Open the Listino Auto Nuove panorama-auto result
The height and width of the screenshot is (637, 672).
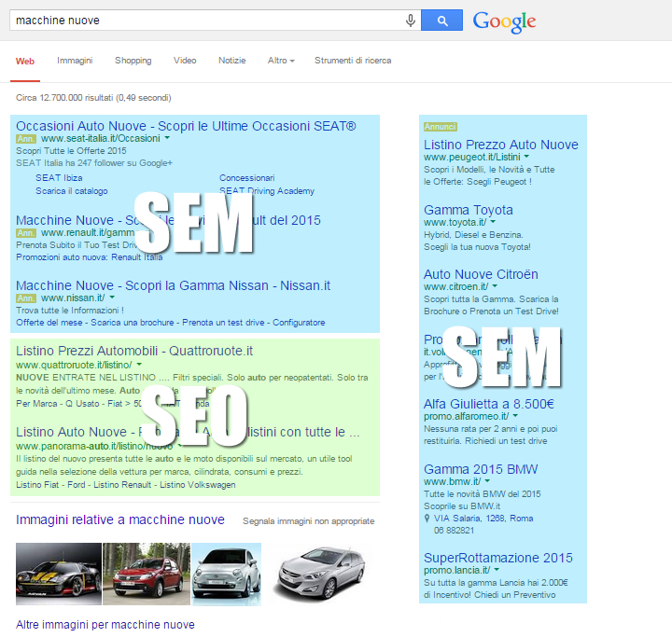188,432
